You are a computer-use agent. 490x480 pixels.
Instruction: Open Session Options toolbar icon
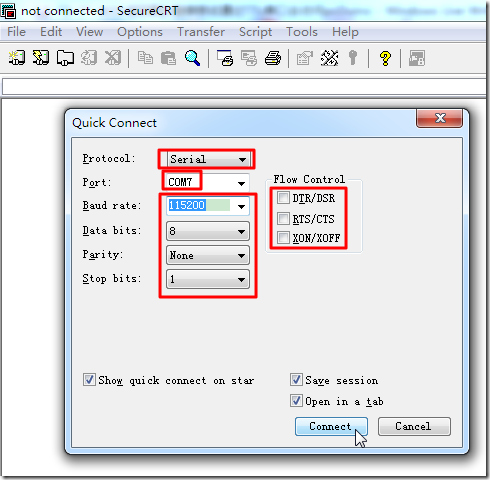point(305,58)
